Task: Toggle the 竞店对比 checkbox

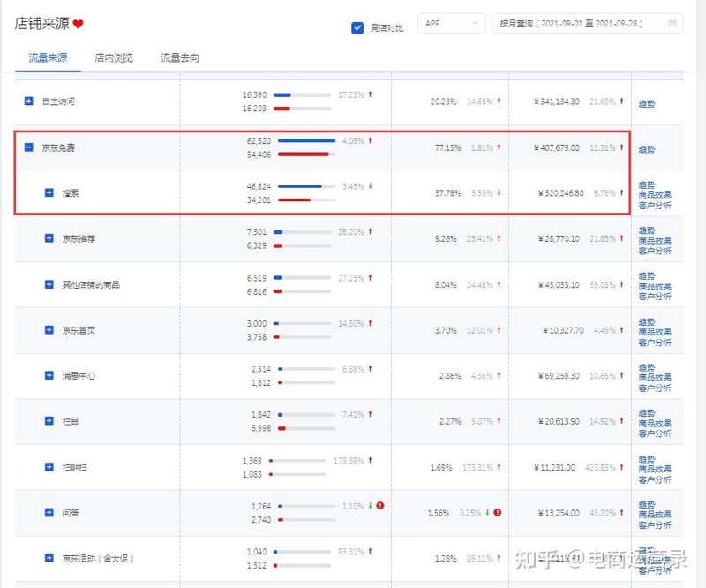Action: [357, 28]
